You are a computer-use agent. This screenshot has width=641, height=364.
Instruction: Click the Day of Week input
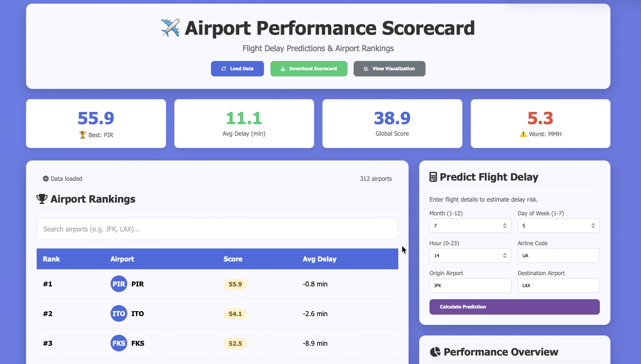click(x=559, y=226)
